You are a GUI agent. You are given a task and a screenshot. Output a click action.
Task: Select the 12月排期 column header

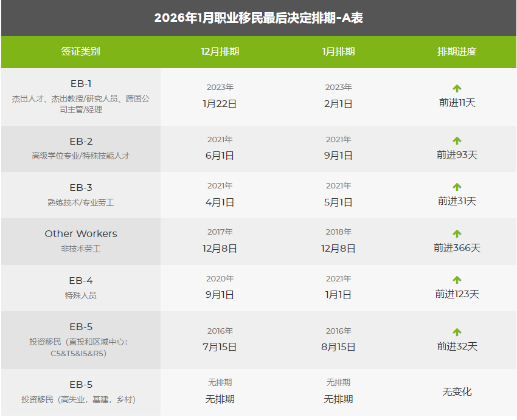click(x=220, y=52)
